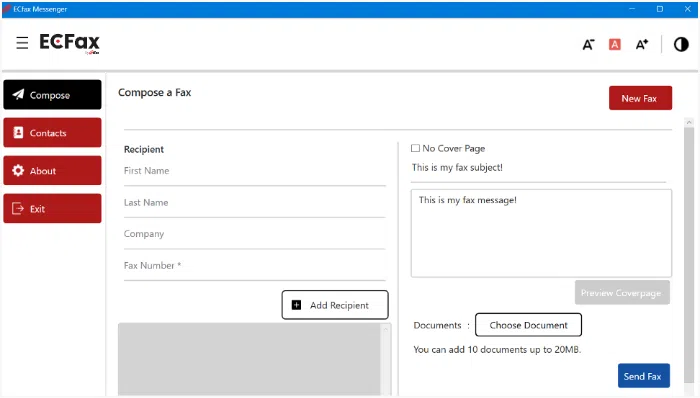This screenshot has height=398, width=700.
Task: Minimize the ECFax Messenger window
Action: (x=632, y=9)
